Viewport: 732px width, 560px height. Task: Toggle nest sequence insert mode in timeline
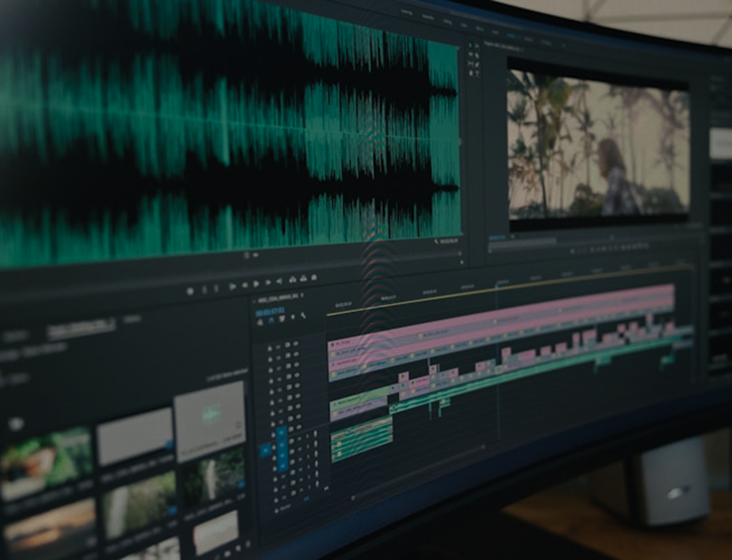coord(260,322)
